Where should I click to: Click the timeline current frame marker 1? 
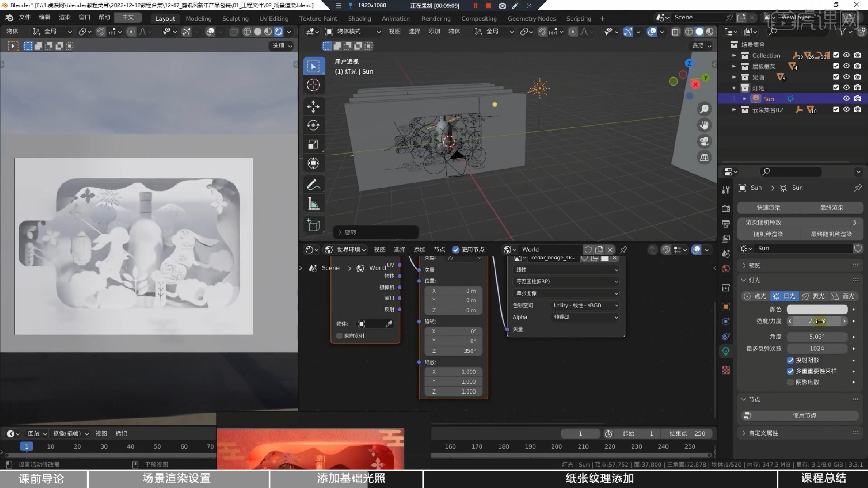(x=26, y=446)
